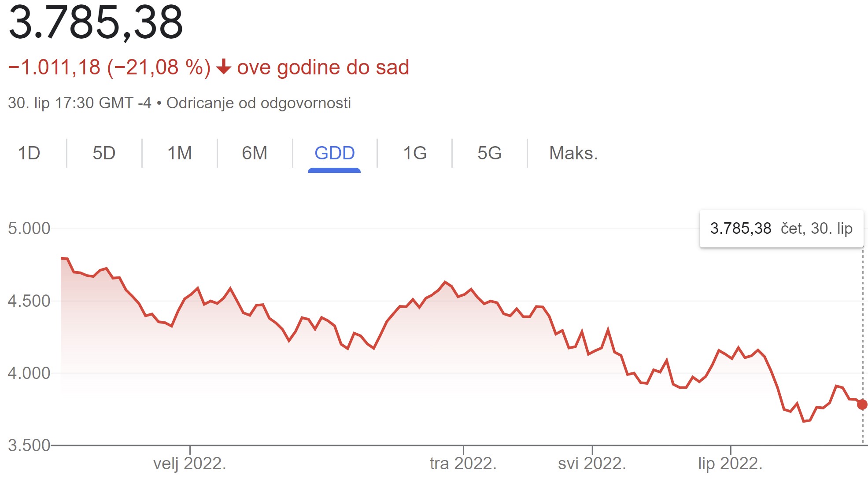This screenshot has width=868, height=482.
Task: Click the velj 2022. axis label
Action: [189, 464]
